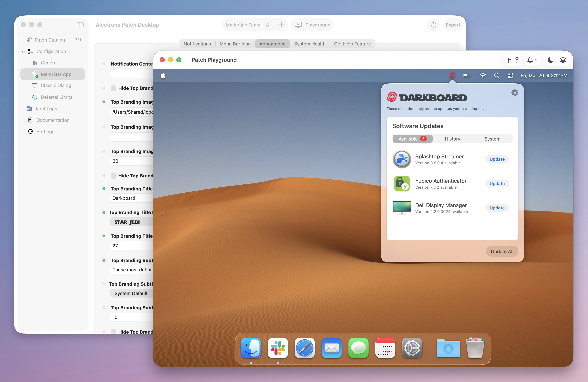Update Yubico Authenticator
Viewport: 588px width, 382px height.
[497, 184]
